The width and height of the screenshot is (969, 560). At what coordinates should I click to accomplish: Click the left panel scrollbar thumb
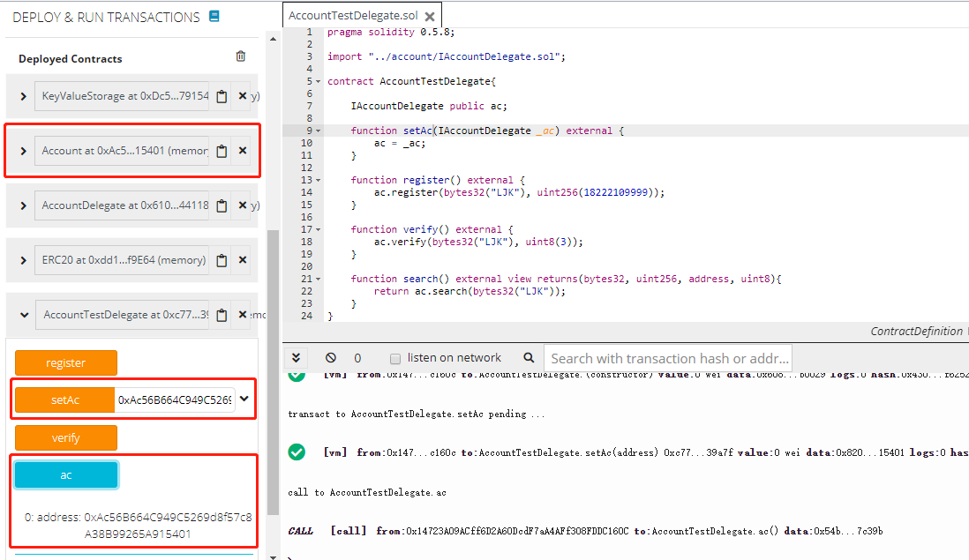(x=273, y=372)
